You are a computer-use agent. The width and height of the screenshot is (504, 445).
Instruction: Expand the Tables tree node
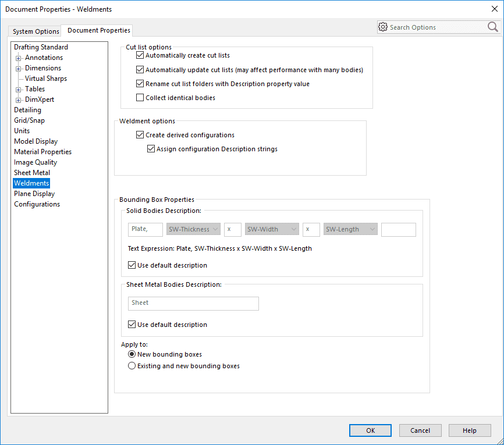[x=18, y=90]
